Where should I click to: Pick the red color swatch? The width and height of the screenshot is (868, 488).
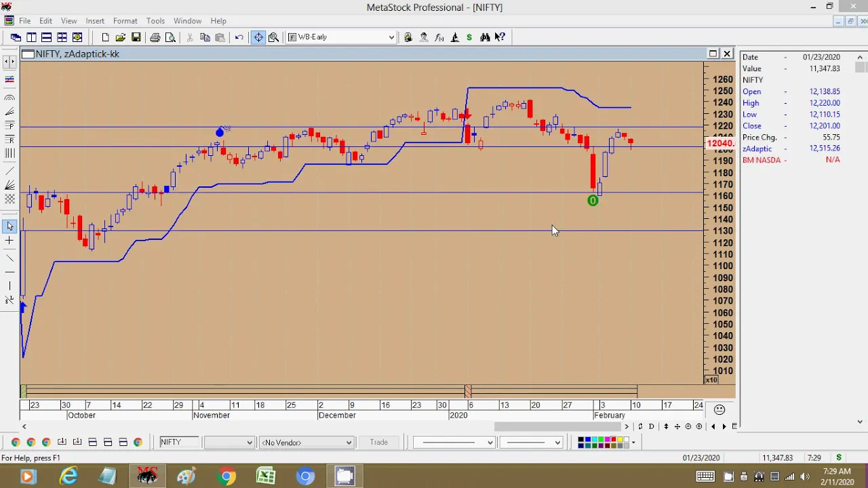(614, 439)
